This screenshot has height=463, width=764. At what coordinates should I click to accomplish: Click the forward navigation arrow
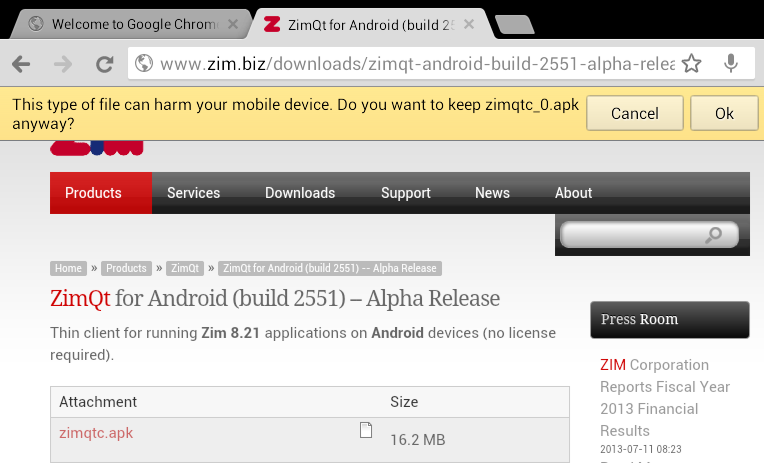click(63, 64)
